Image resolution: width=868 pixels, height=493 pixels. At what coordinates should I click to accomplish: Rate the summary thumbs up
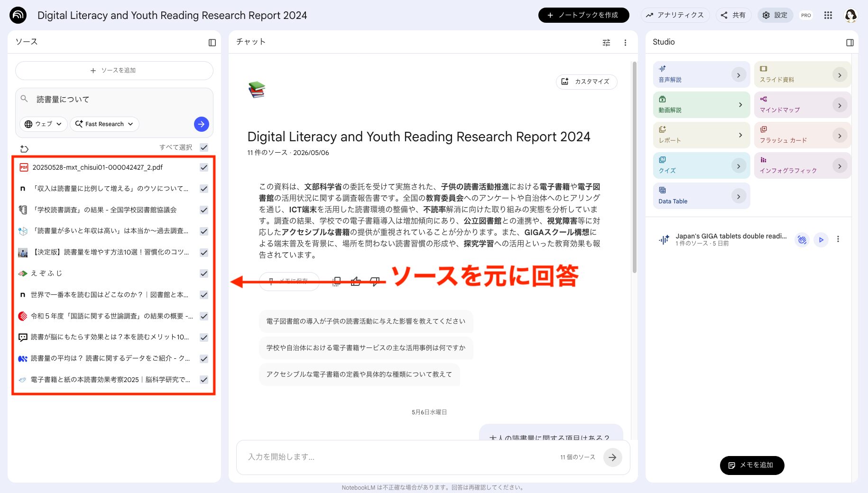[x=356, y=282]
